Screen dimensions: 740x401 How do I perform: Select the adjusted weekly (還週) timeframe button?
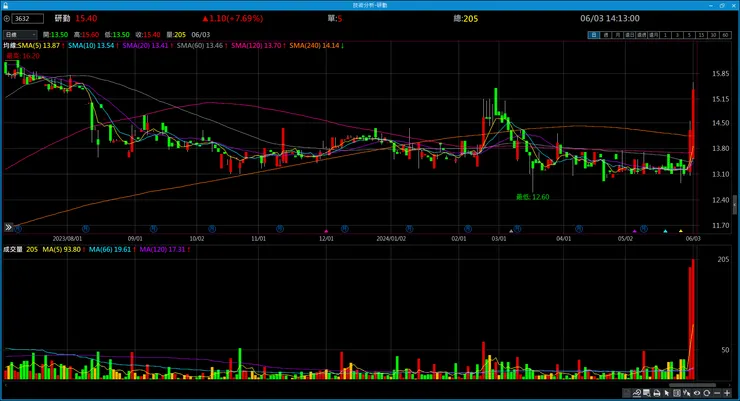tap(641, 35)
